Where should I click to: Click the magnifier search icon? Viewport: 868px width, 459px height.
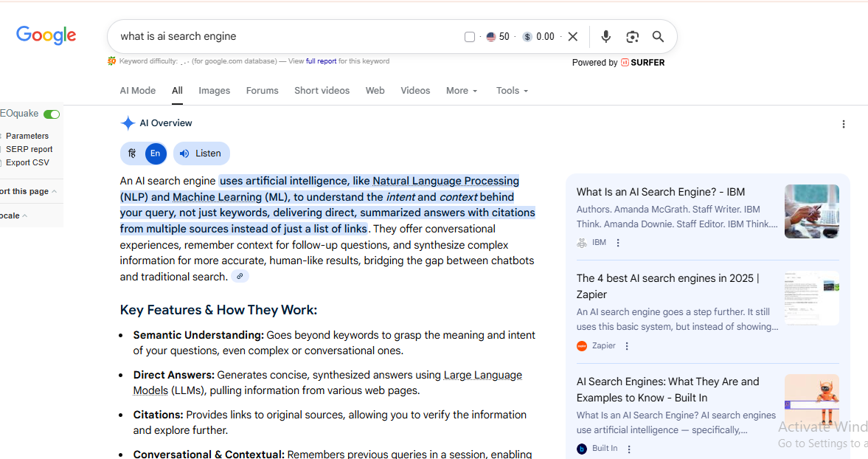658,37
